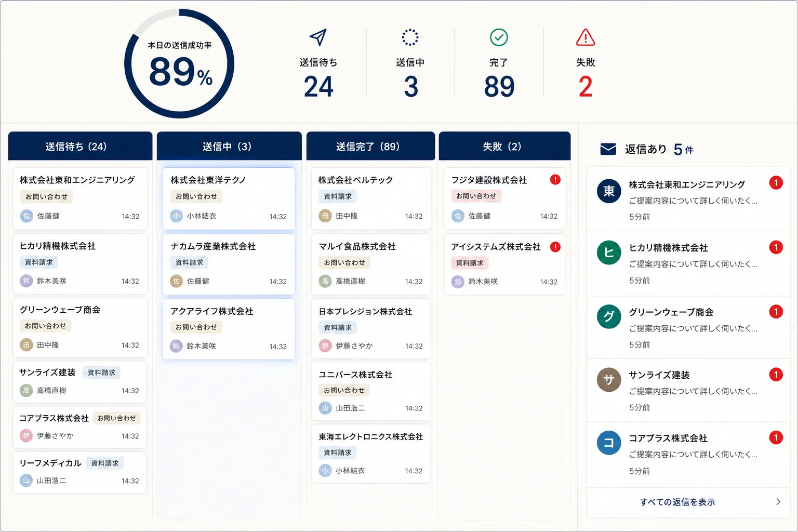Viewport: 798px width, 532px height.
Task: Click 資料請求 tag on リーフメディカル card
Action: [105, 463]
